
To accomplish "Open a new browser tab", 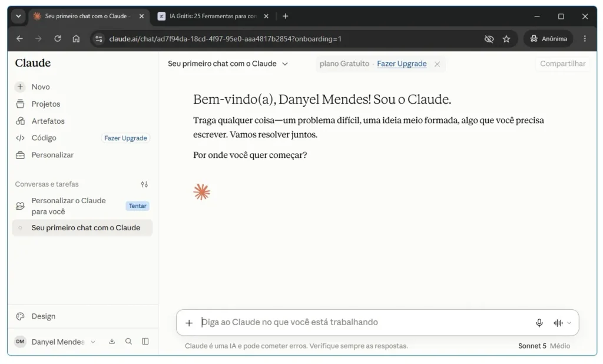I will (x=286, y=16).
